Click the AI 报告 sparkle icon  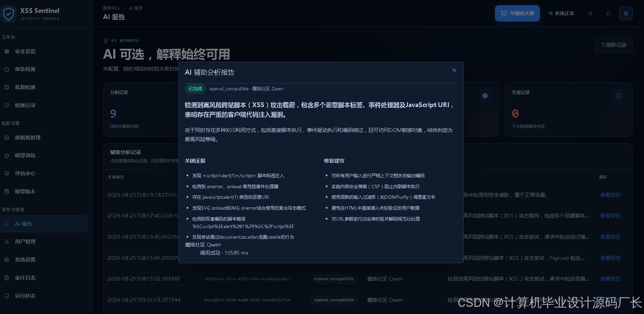[x=7, y=224]
